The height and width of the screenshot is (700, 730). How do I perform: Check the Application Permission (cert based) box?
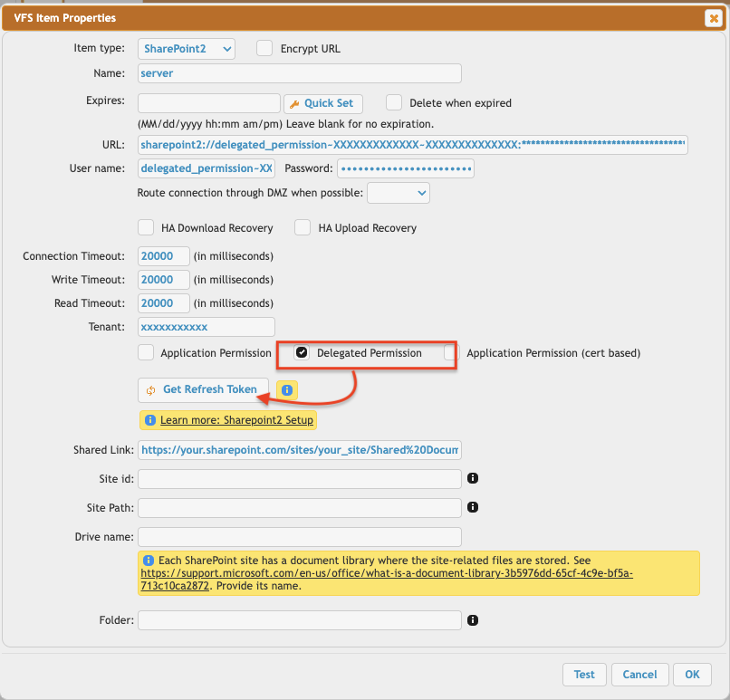click(x=451, y=353)
